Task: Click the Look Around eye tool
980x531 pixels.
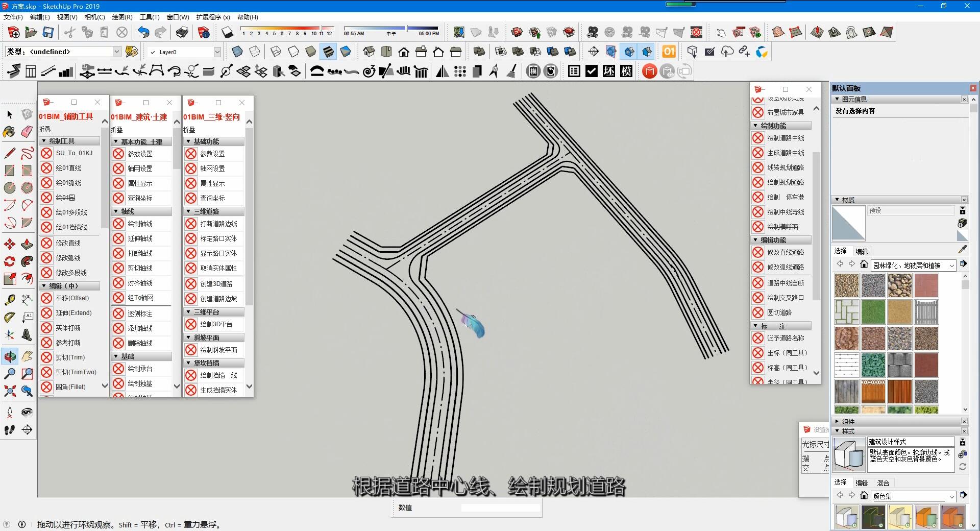Action: point(27,413)
